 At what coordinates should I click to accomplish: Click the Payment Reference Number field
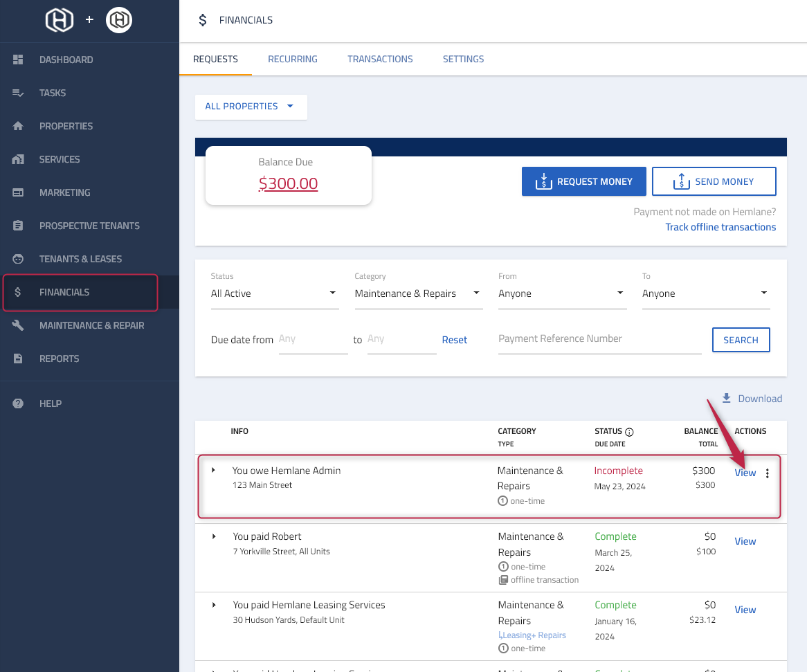coord(599,339)
